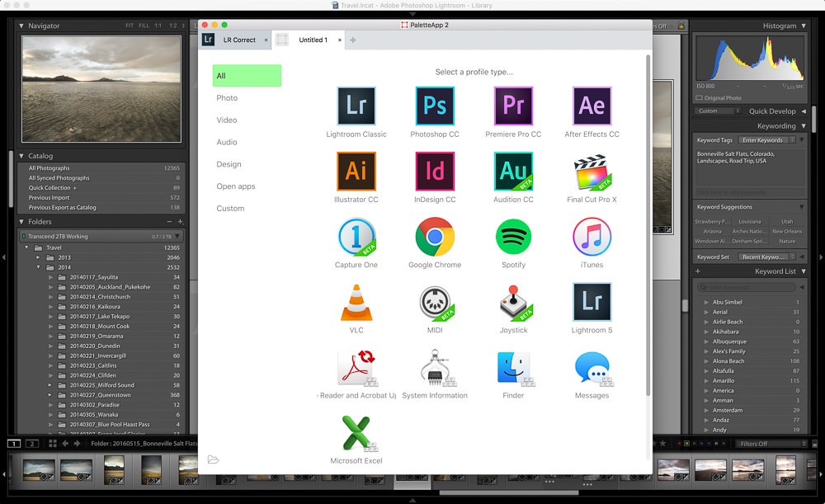Choose the Illustrator CC profile icon
Image resolution: width=825 pixels, height=504 pixels.
356,171
